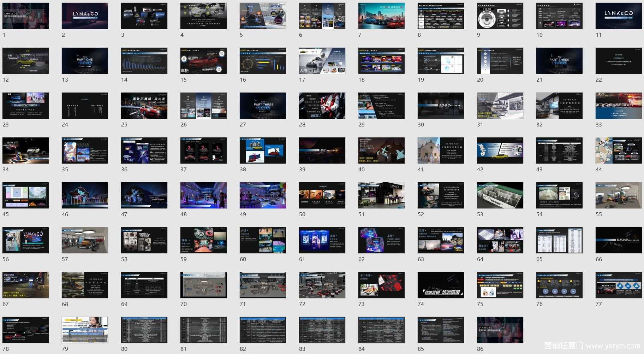
Task: Select slide 17 kart racer thumbnail
Action: click(322, 61)
